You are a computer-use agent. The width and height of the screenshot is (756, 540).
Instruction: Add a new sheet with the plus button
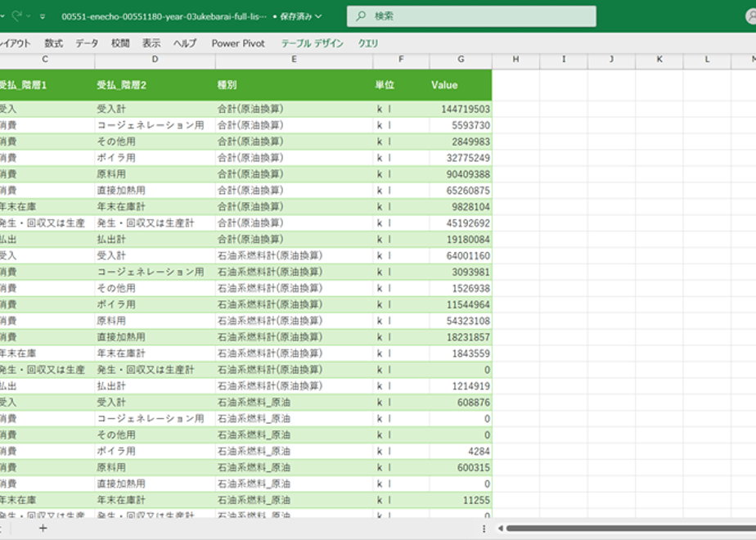pos(43,529)
